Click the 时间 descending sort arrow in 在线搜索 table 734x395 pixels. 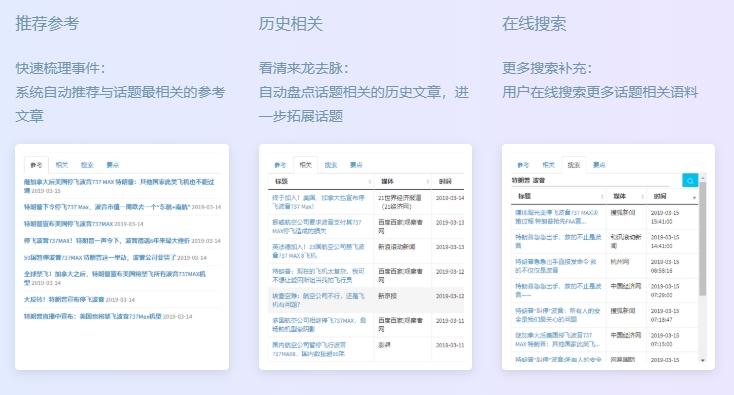click(694, 198)
